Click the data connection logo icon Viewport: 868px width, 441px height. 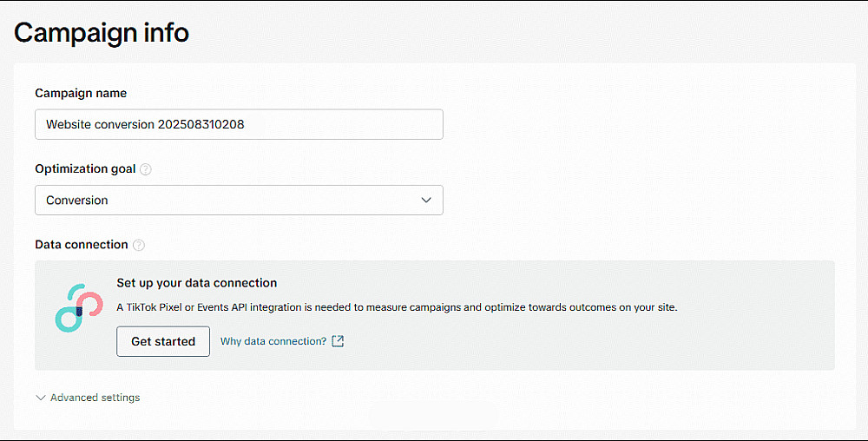click(x=73, y=308)
